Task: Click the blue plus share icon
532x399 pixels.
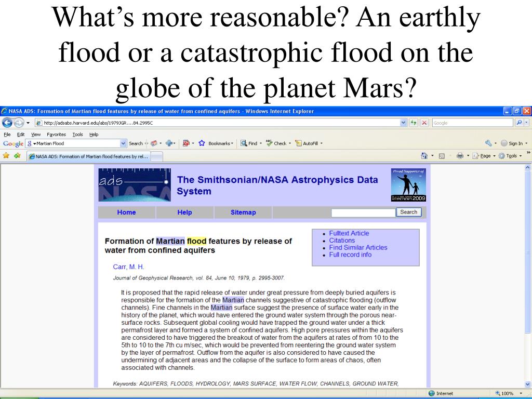Action: [x=169, y=143]
